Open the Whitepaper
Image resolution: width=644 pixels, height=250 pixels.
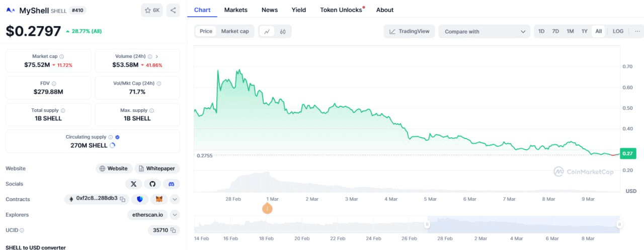pyautogui.click(x=157, y=168)
